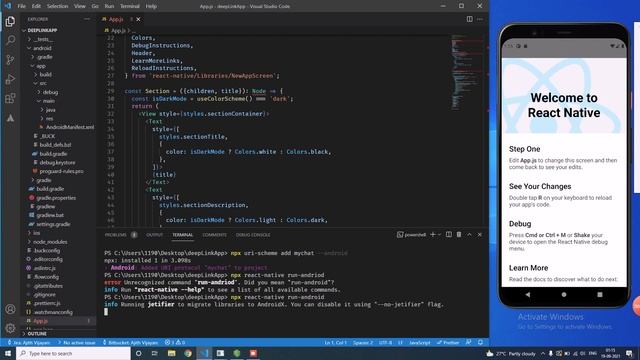Viewport: 640px width, 360px height.
Task: Open notifications bell in status bar
Action: pos(480,342)
